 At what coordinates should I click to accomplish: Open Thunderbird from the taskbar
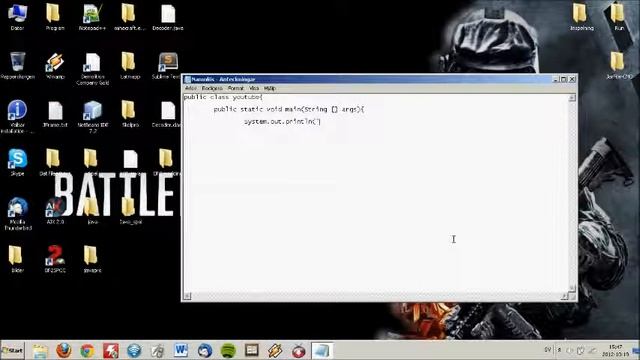pos(204,351)
